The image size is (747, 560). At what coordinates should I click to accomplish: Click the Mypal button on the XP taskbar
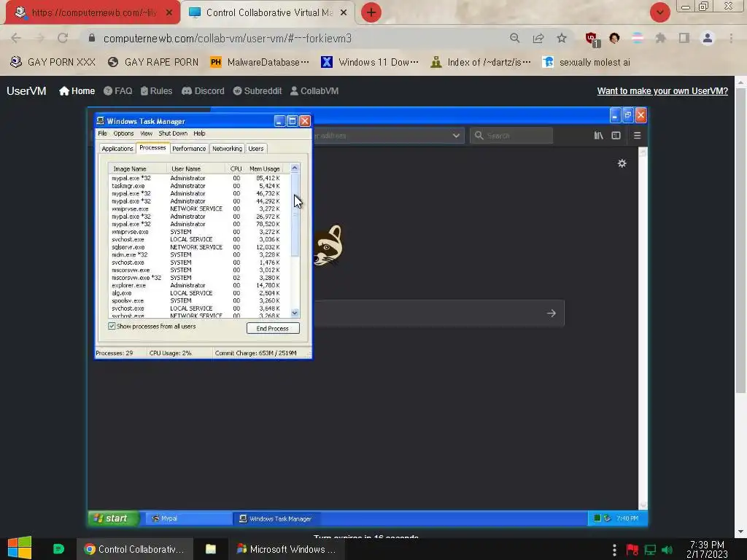(187, 518)
